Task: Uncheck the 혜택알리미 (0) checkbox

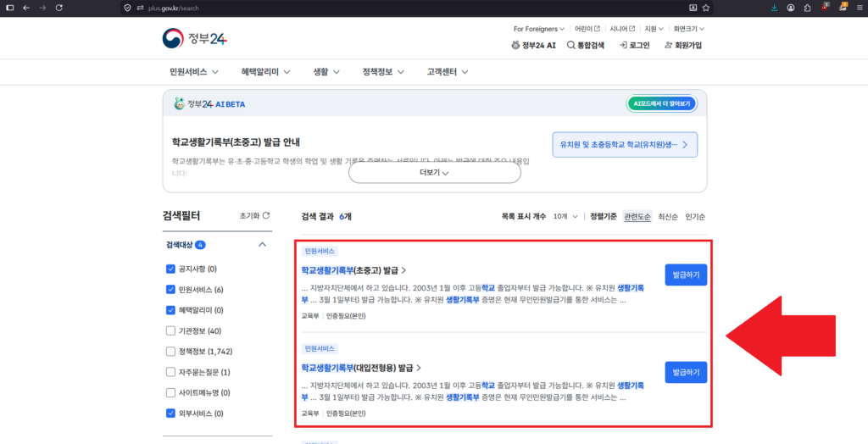Action: 170,310
